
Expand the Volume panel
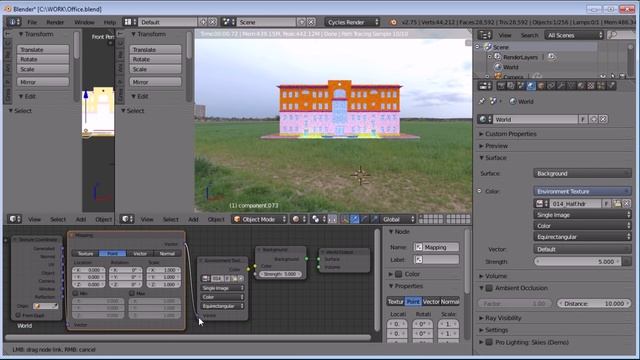[496, 276]
